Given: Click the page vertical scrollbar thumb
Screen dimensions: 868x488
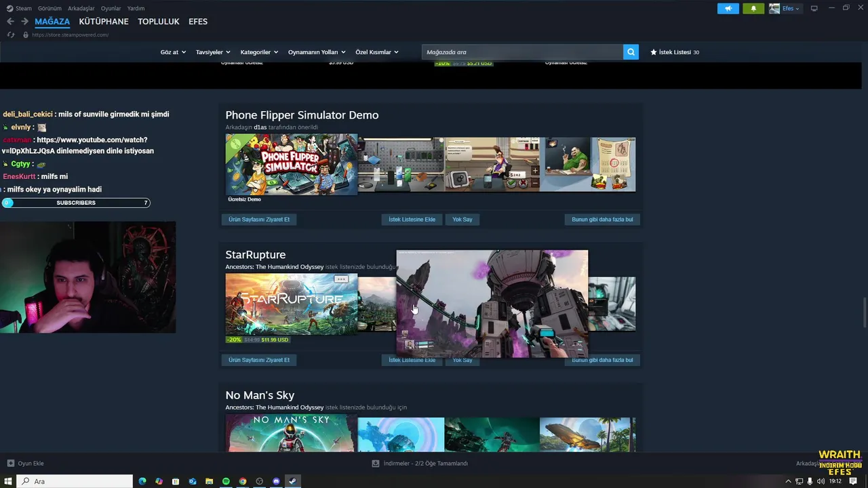Looking at the screenshot, I should (x=864, y=312).
